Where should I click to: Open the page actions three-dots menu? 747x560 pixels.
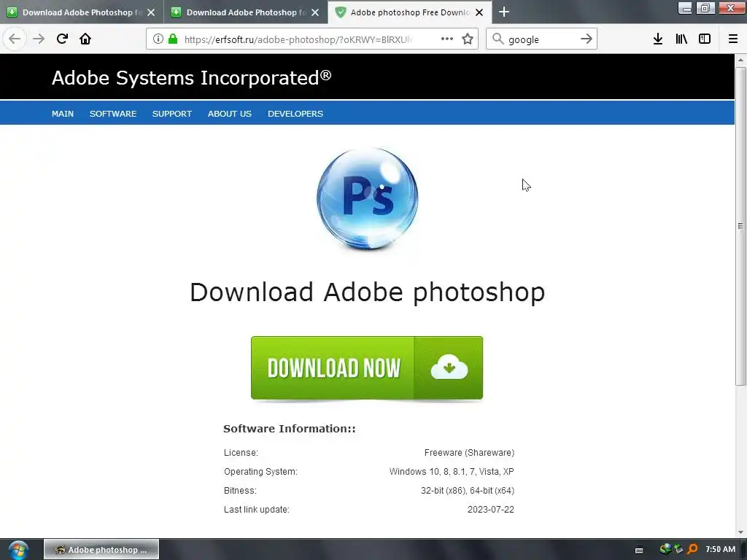(x=447, y=39)
